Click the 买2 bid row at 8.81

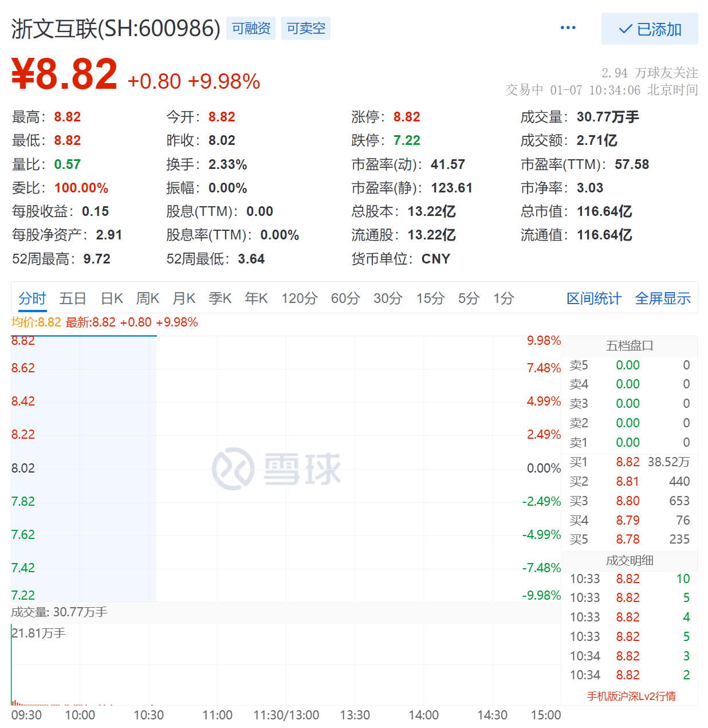coord(630,481)
